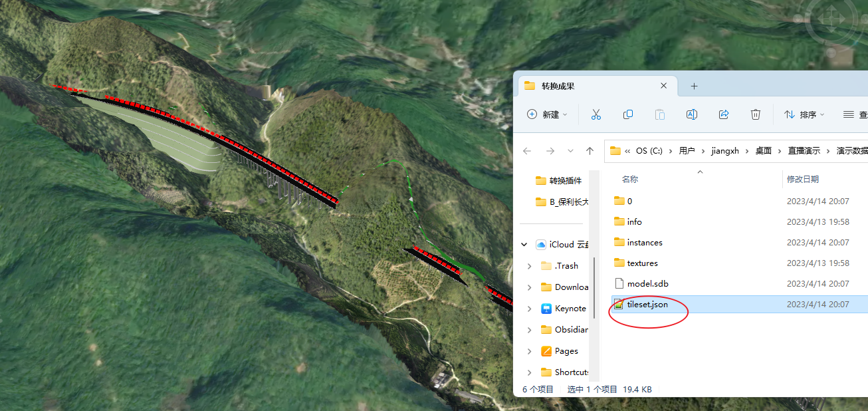The height and width of the screenshot is (411, 868).
Task: Select the 转换成果 tab
Action: click(x=585, y=86)
